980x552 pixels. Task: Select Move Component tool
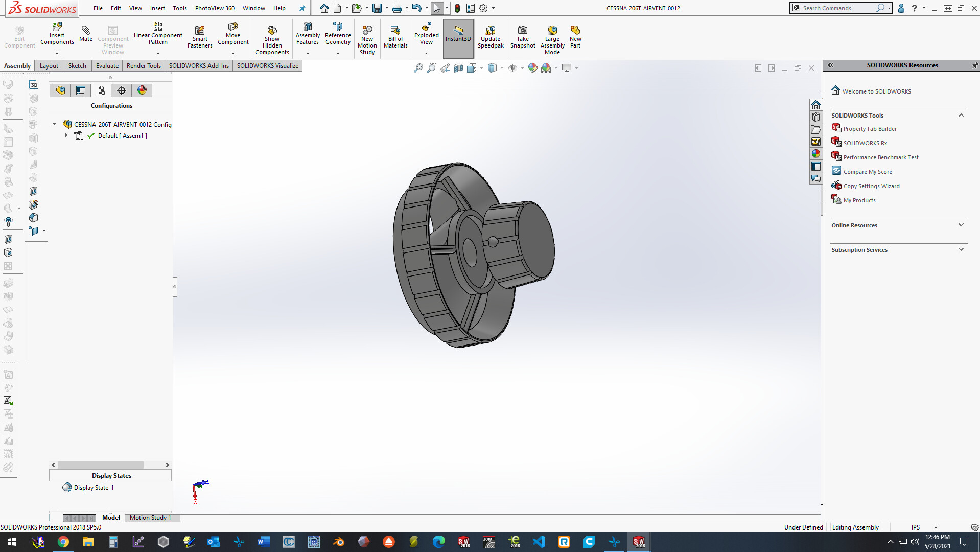pyautogui.click(x=233, y=34)
